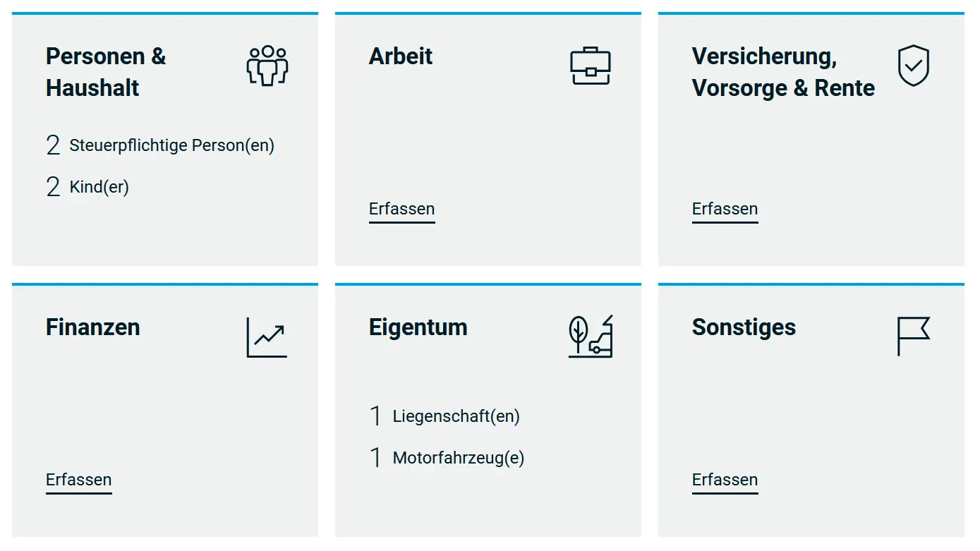Open the Kind(er) entry
Image resolution: width=980 pixels, height=551 pixels.
point(99,187)
